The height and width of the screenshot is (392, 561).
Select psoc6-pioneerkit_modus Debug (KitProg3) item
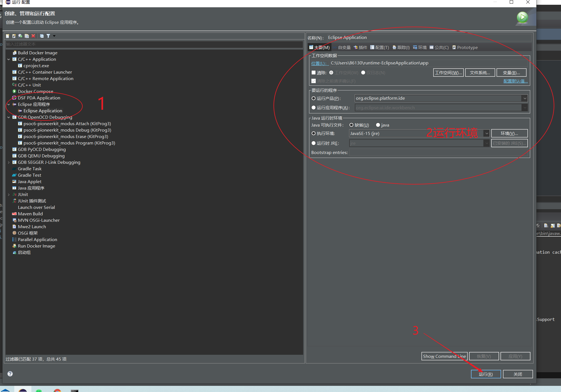(67, 130)
